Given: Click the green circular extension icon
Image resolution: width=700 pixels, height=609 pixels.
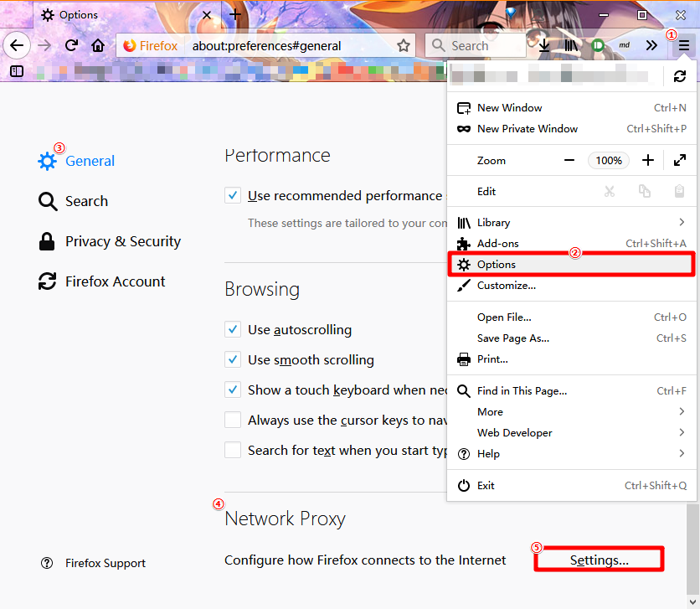Looking at the screenshot, I should point(598,45).
